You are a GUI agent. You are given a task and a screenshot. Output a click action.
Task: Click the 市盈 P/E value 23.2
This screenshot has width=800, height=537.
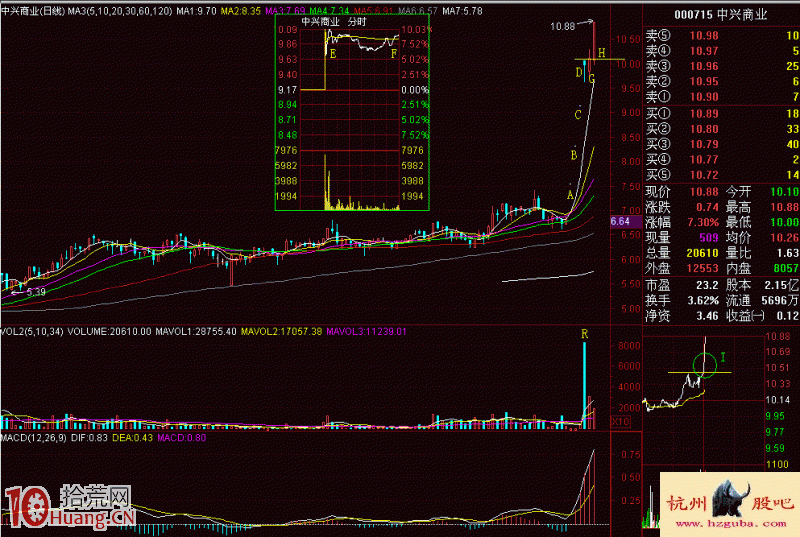(x=707, y=285)
